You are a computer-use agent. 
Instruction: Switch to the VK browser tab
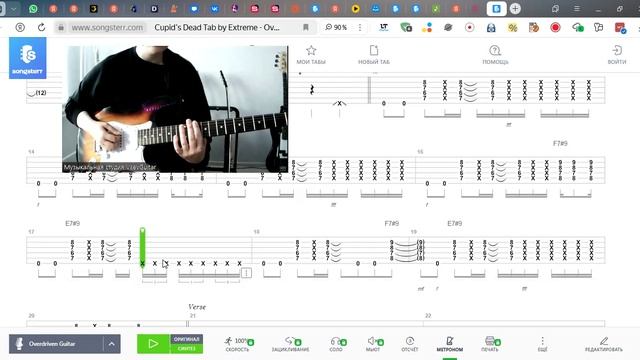(x=214, y=9)
